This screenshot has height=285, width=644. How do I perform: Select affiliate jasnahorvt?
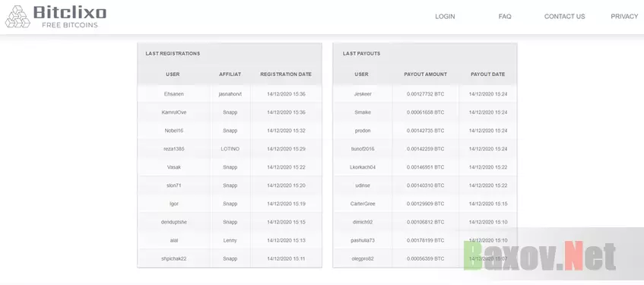230,94
